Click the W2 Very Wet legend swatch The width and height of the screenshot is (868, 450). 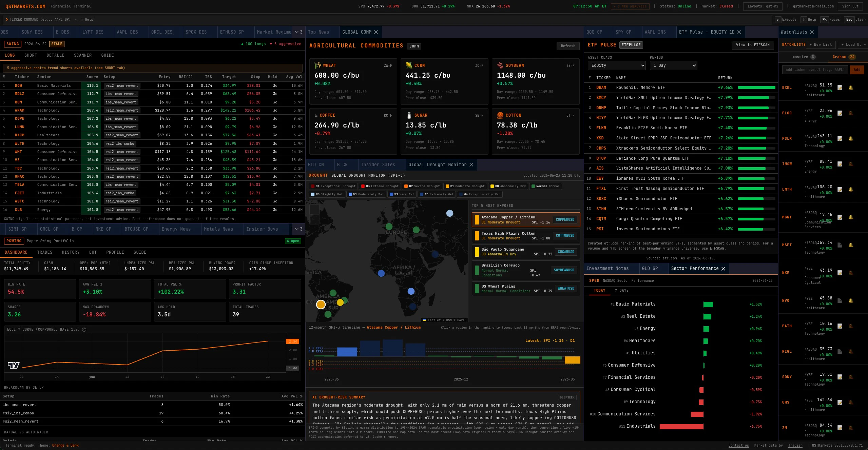(x=391, y=195)
